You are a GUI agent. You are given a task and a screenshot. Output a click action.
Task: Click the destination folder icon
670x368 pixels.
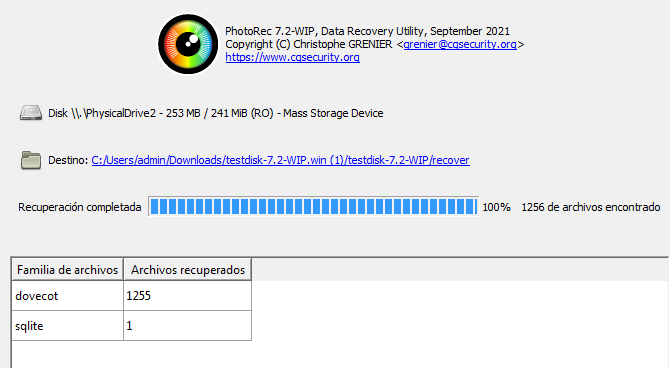tap(31, 160)
